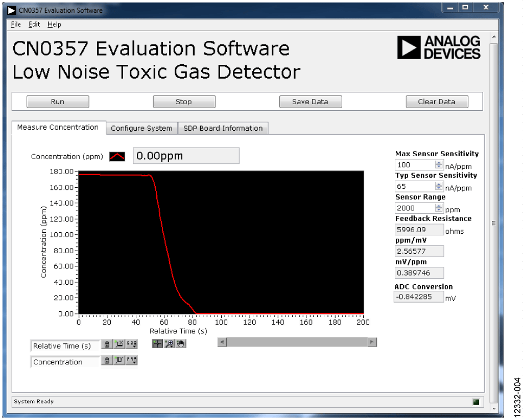Click the X-axis autoscale once icon
Image resolution: width=523 pixels, height=420 pixels.
tap(119, 344)
